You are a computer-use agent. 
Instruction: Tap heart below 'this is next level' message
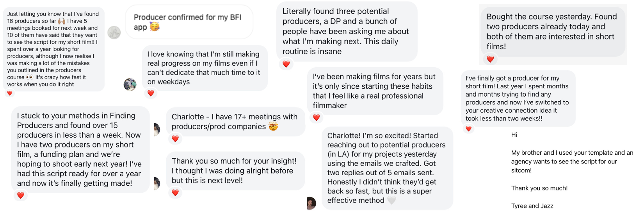(x=175, y=192)
